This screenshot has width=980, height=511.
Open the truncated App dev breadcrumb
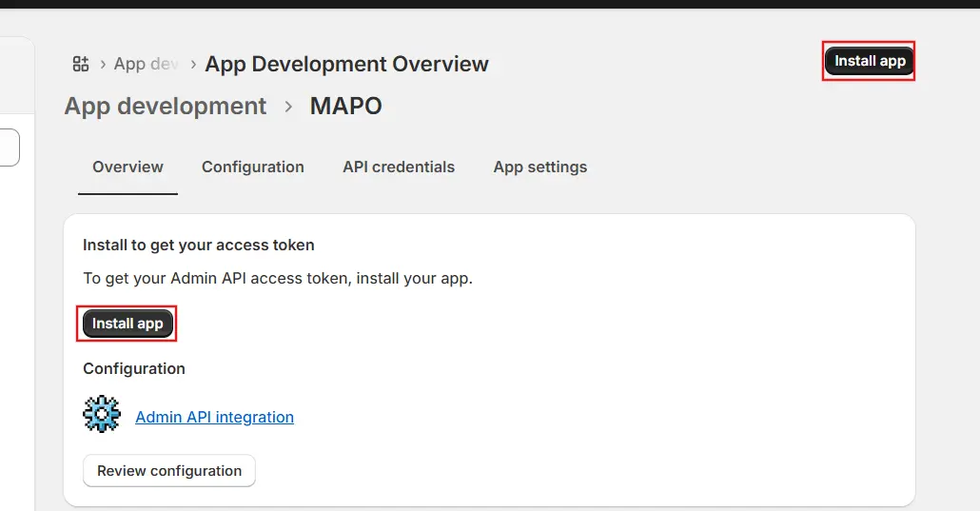pyautogui.click(x=146, y=64)
